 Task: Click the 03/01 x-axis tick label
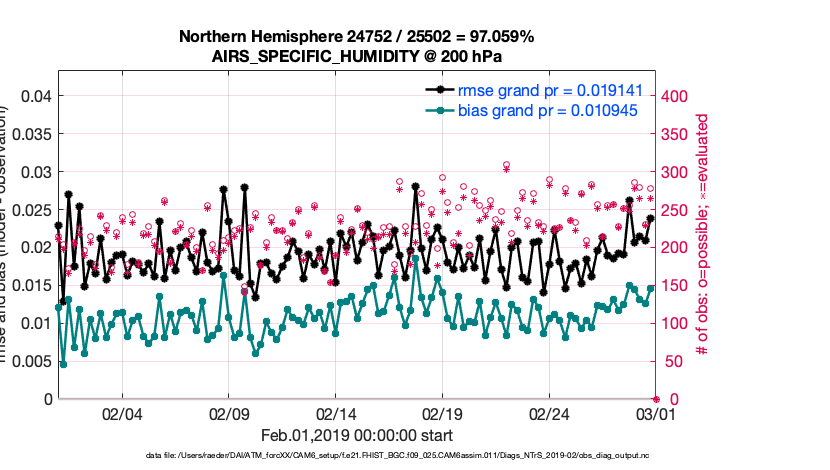tap(655, 413)
